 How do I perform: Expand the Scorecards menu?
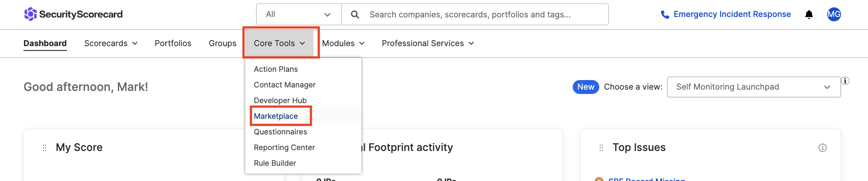tap(110, 44)
